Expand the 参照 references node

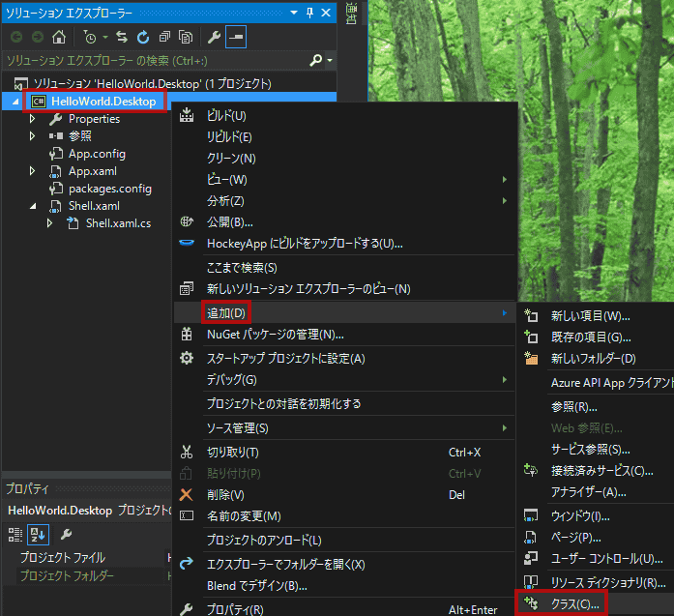32,136
